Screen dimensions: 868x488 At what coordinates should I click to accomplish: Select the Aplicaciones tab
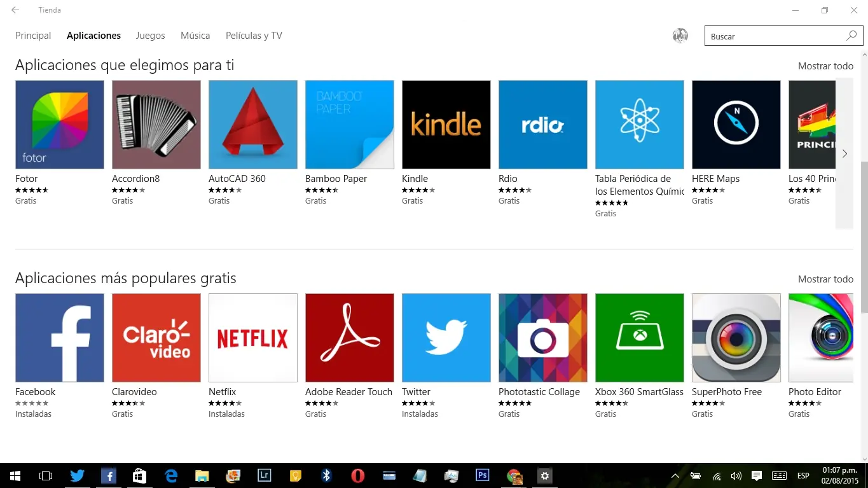coord(93,36)
